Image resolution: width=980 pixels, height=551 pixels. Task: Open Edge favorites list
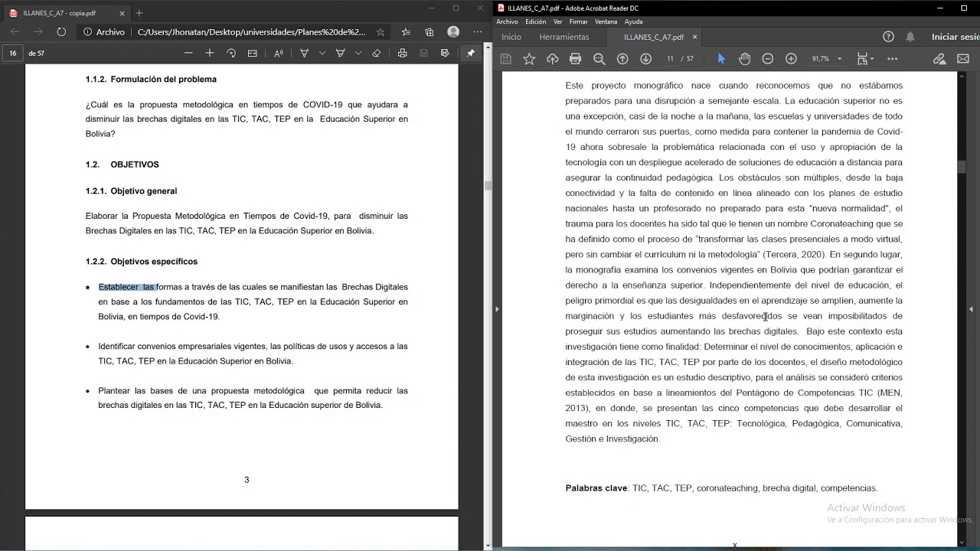click(x=406, y=32)
